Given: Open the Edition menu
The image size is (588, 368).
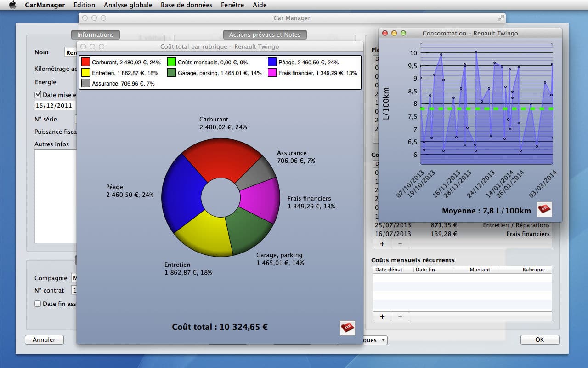Looking at the screenshot, I should 84,5.
